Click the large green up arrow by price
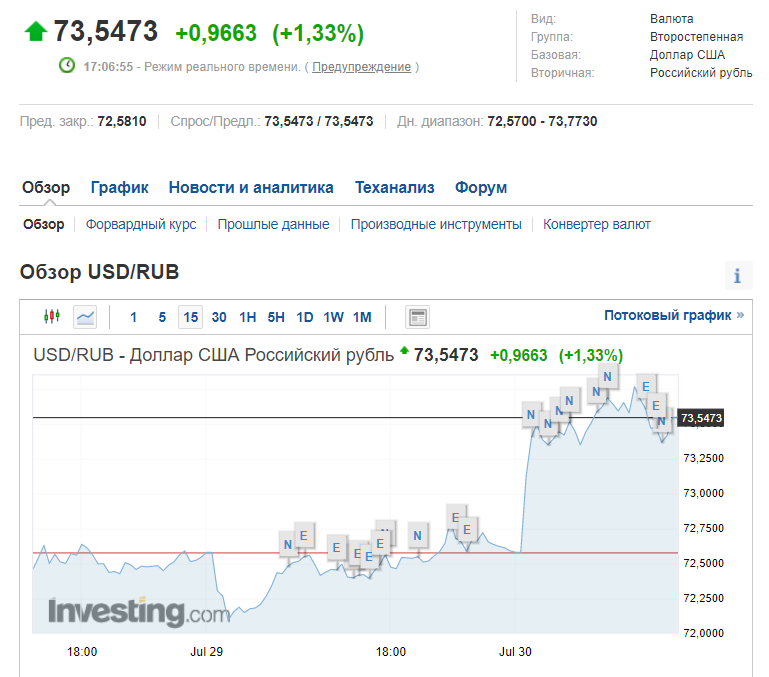 coord(36,32)
